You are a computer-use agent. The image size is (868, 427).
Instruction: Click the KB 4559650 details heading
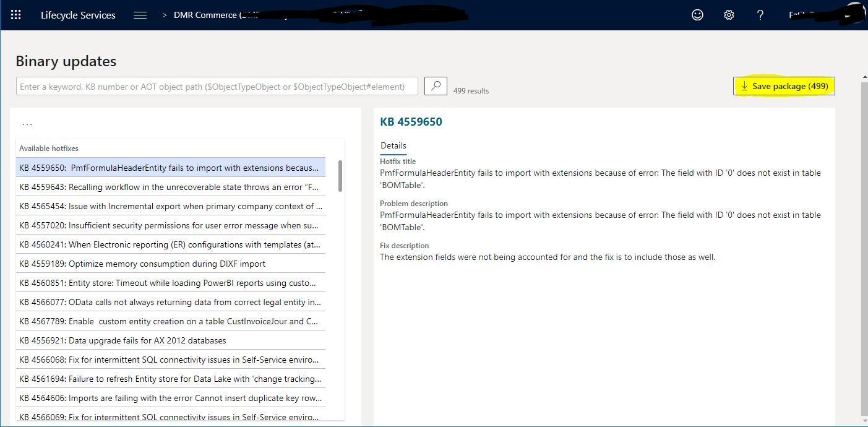(x=411, y=122)
